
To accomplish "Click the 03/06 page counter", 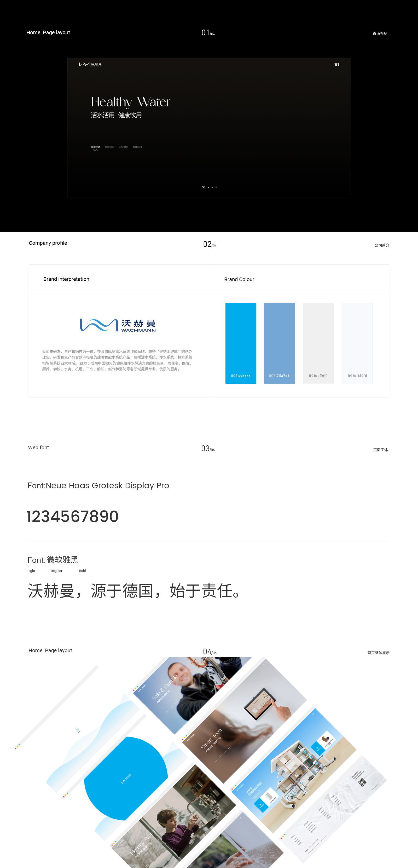I will click(208, 449).
